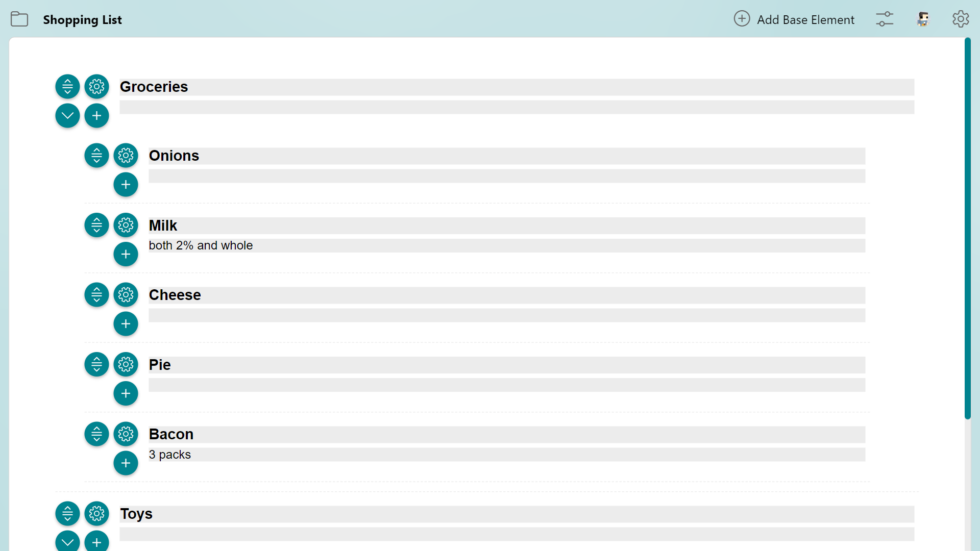Image resolution: width=980 pixels, height=551 pixels.
Task: Click the empty description field under Groceries
Action: (x=517, y=107)
